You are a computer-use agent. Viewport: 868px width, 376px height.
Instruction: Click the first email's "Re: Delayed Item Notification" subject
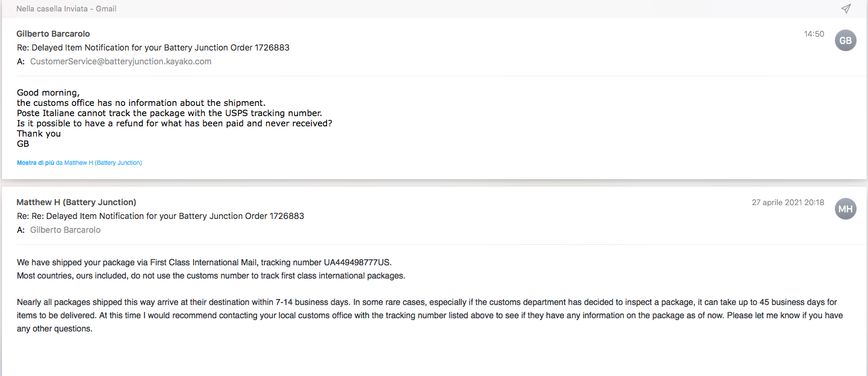[x=153, y=48]
